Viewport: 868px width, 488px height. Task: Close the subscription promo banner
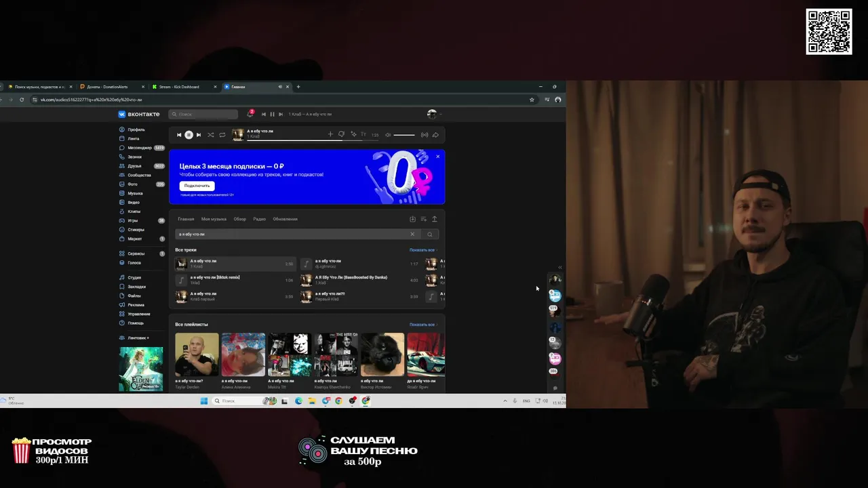tap(437, 157)
